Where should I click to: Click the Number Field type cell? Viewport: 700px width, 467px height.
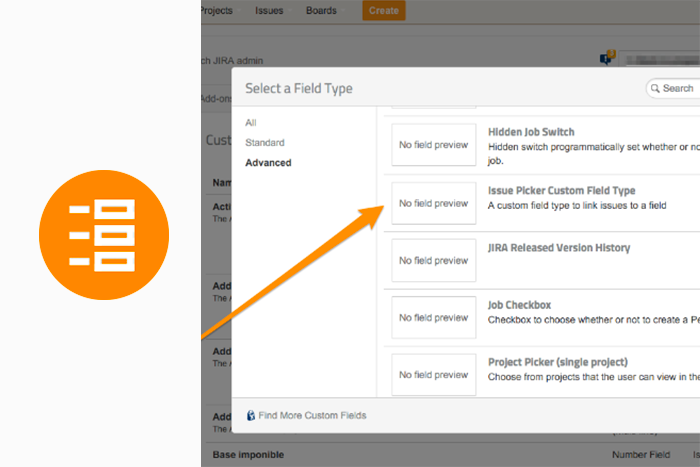tap(641, 455)
